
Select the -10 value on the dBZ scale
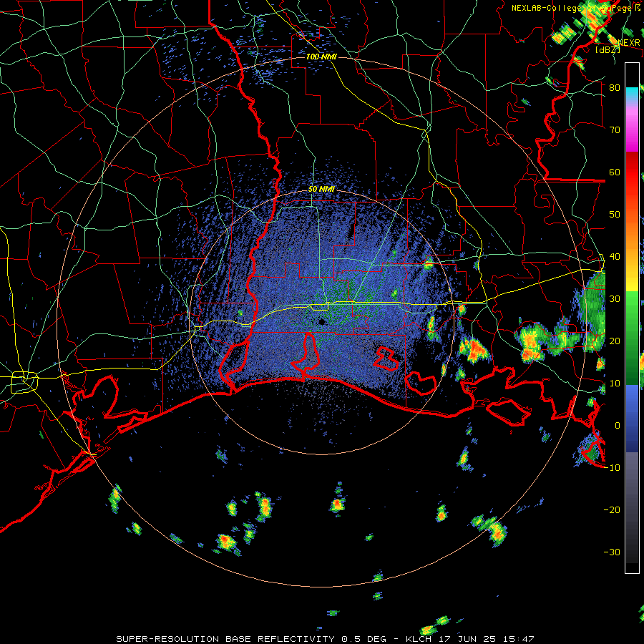[612, 467]
